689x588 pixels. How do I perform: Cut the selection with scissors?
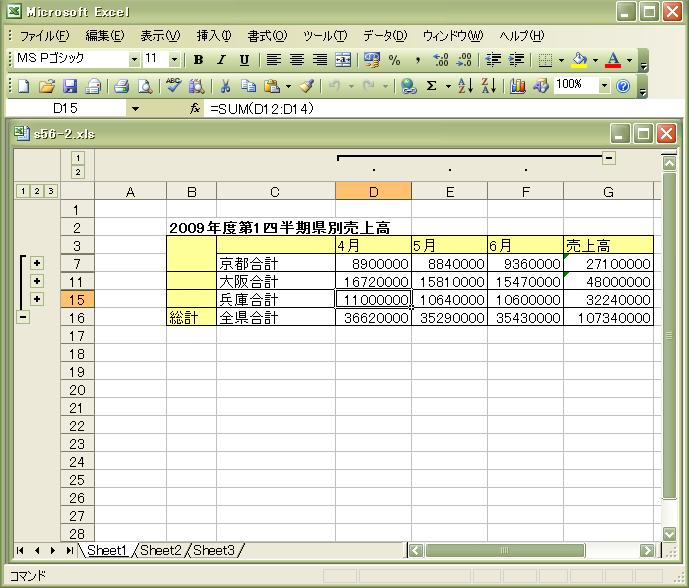point(225,86)
